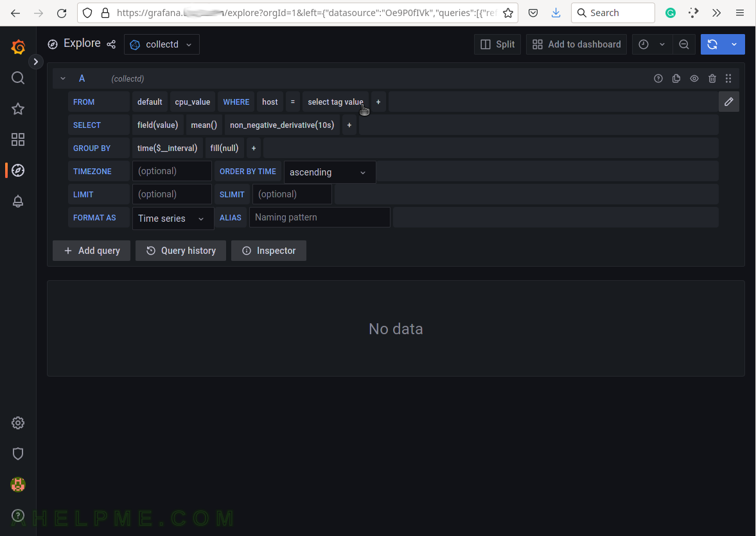756x536 pixels.
Task: Go back in browser
Action: [15, 13]
